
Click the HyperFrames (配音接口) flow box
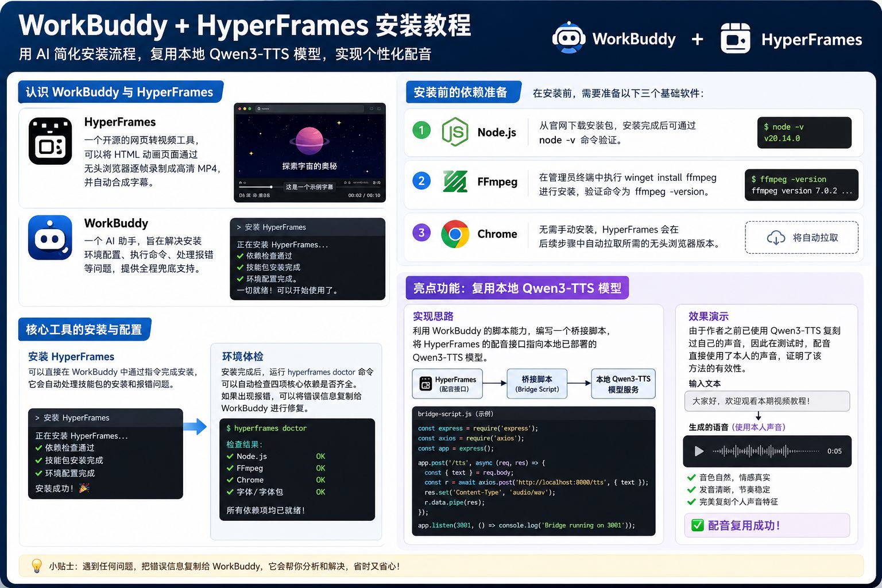(447, 384)
